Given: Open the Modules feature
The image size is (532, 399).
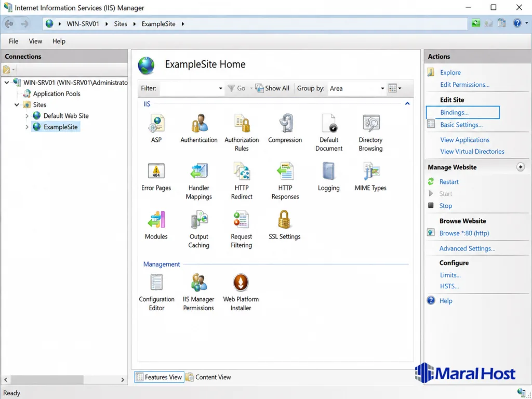Looking at the screenshot, I should (156, 225).
